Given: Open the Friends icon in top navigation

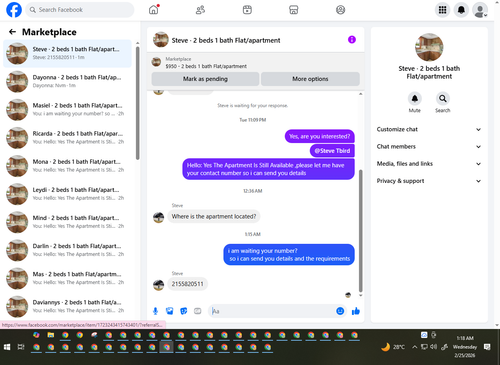Looking at the screenshot, I should coord(200,10).
